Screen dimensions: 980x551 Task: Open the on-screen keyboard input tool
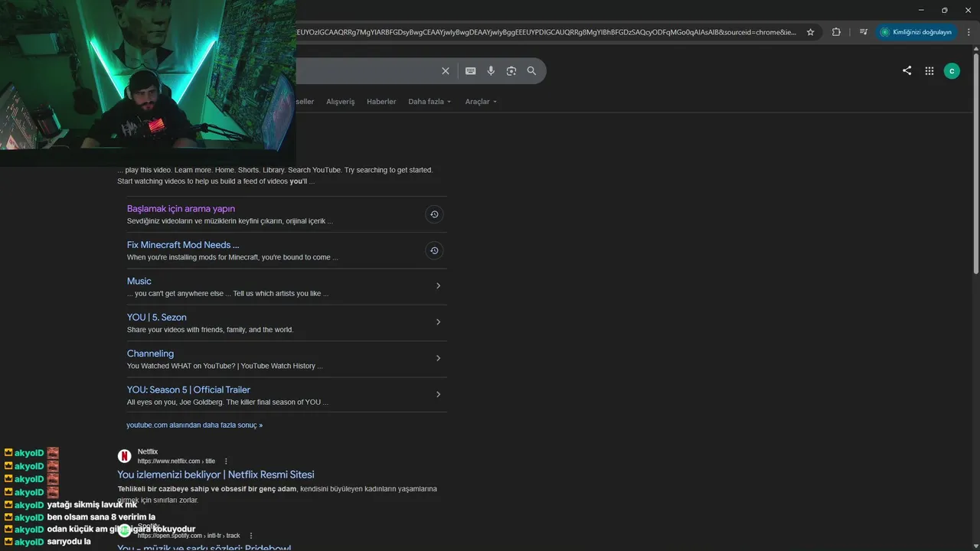click(471, 71)
